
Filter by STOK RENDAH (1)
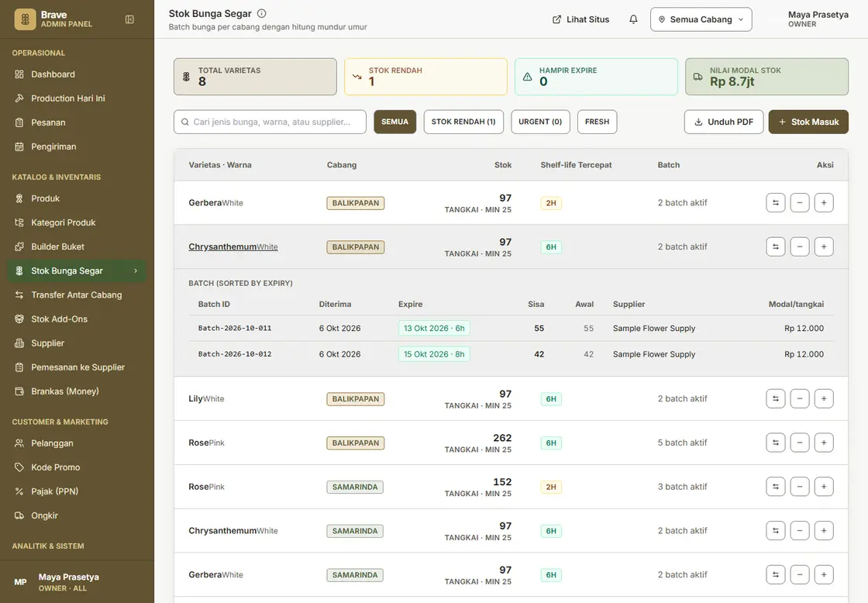[463, 122]
